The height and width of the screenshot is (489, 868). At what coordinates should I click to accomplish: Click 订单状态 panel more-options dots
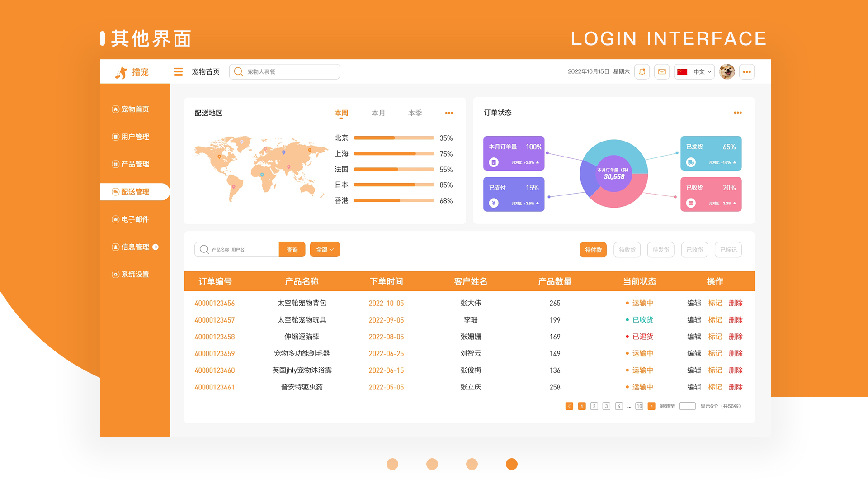point(738,113)
